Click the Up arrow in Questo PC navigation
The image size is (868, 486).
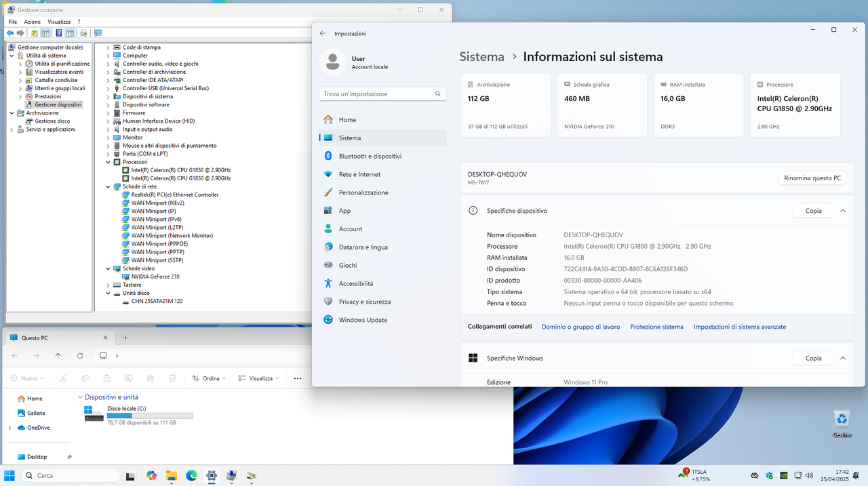click(58, 355)
